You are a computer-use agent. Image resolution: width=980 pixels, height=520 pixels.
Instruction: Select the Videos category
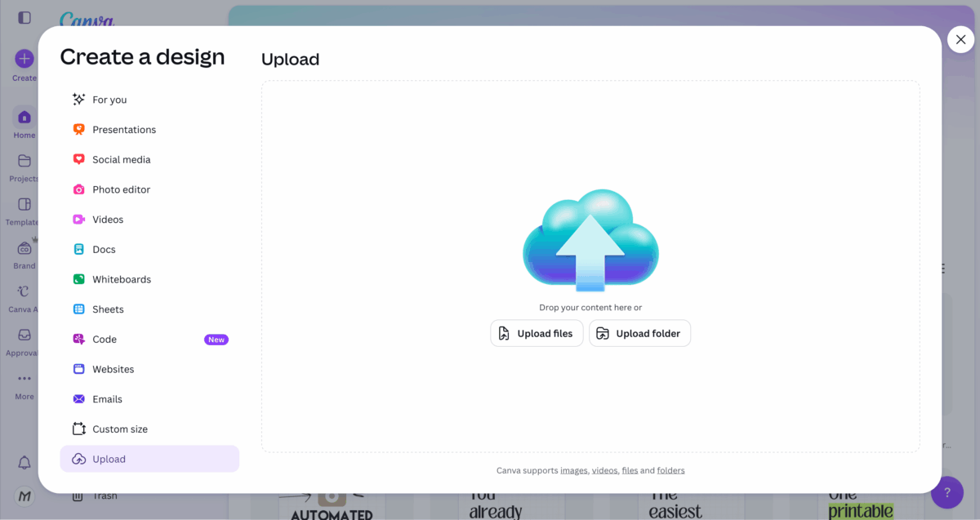click(149, 220)
